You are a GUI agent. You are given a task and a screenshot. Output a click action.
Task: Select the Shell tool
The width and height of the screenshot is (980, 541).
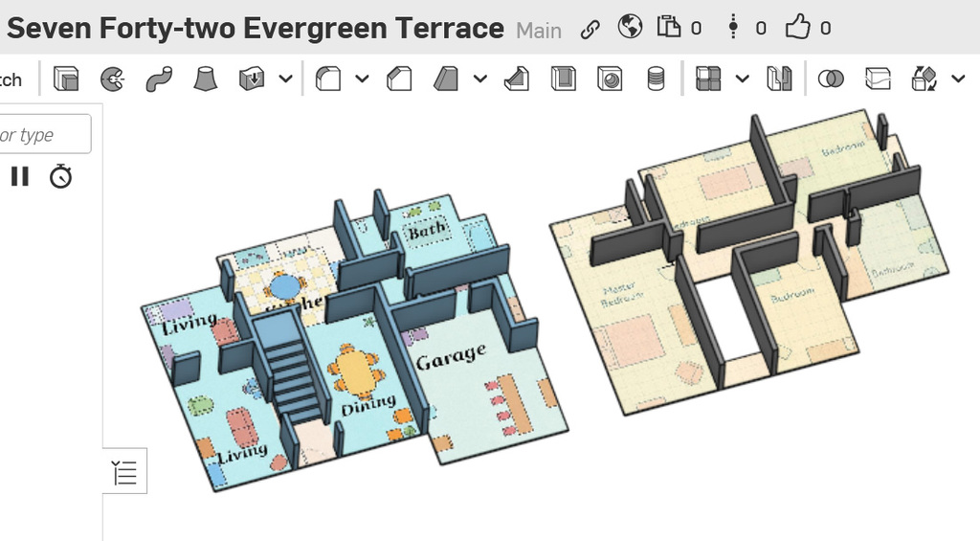[563, 79]
